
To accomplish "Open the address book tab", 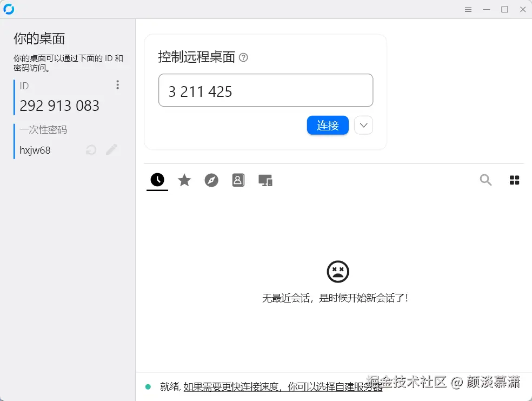I will point(238,180).
